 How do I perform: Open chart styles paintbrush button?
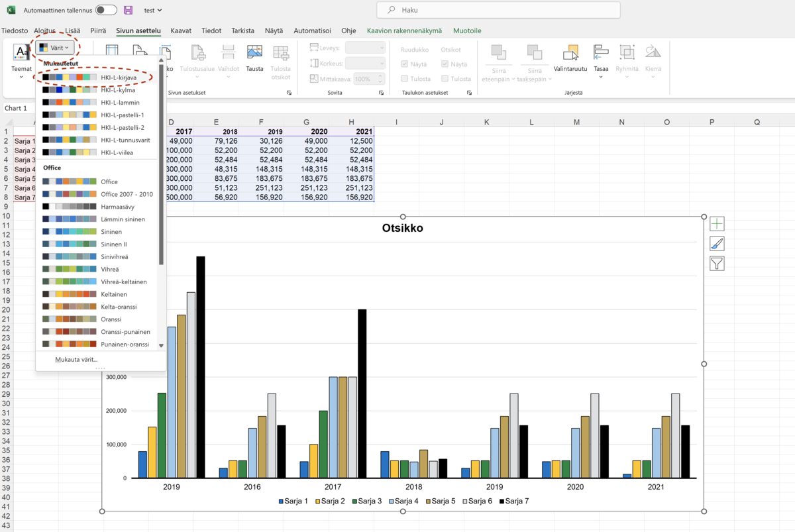click(x=716, y=244)
